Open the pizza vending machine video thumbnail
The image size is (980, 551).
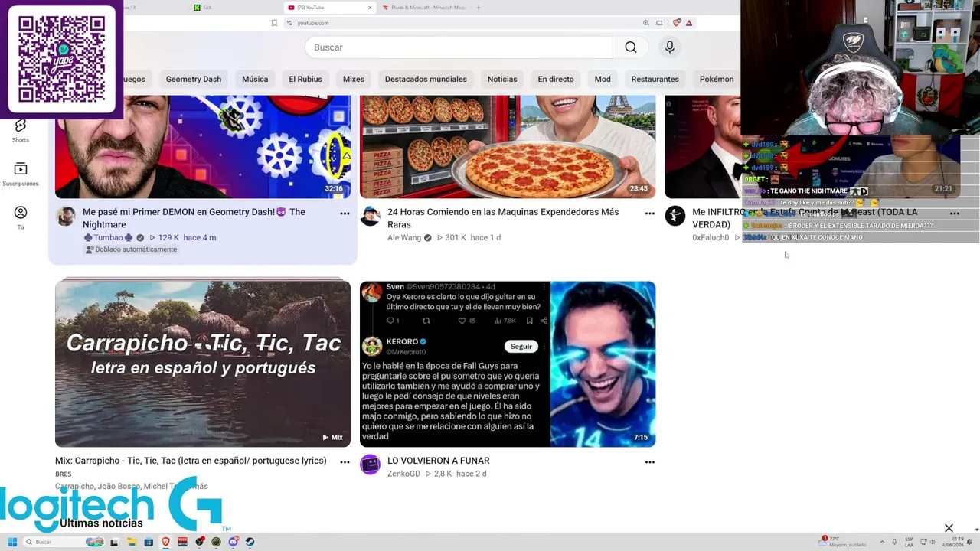(x=508, y=147)
